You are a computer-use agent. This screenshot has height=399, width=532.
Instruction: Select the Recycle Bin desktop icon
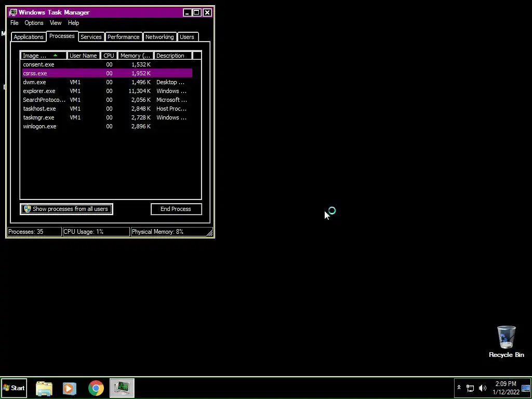click(507, 342)
